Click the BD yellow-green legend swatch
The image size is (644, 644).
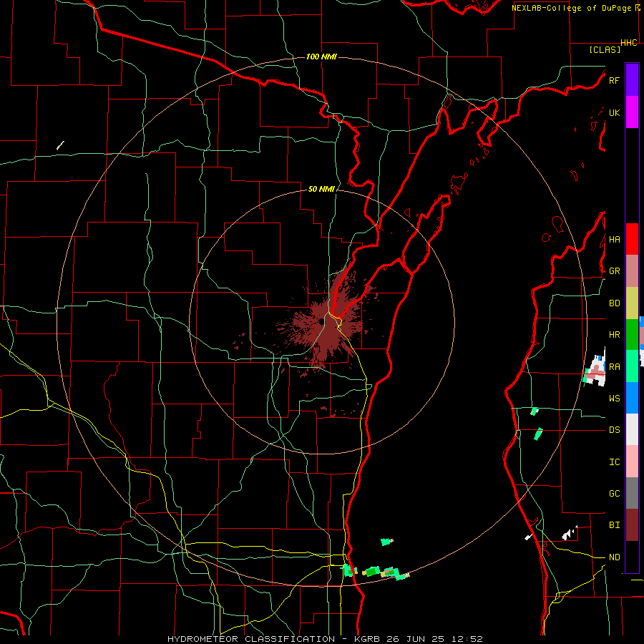coord(632,303)
